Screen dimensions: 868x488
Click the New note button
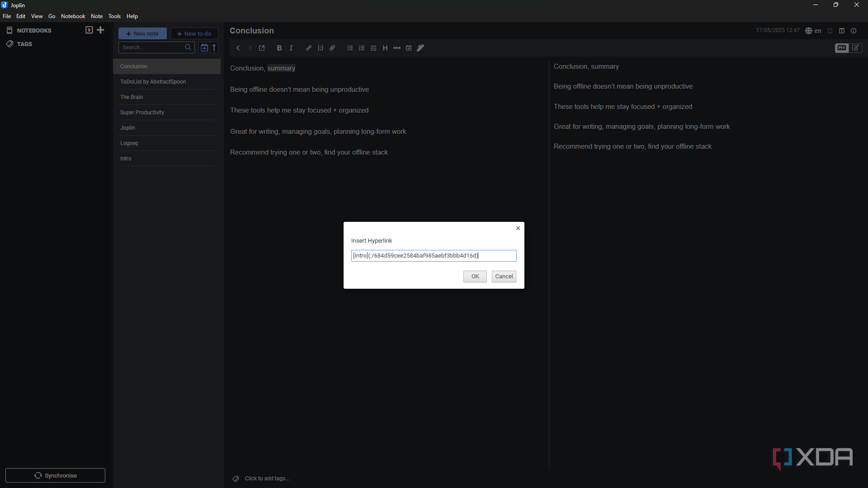(142, 33)
